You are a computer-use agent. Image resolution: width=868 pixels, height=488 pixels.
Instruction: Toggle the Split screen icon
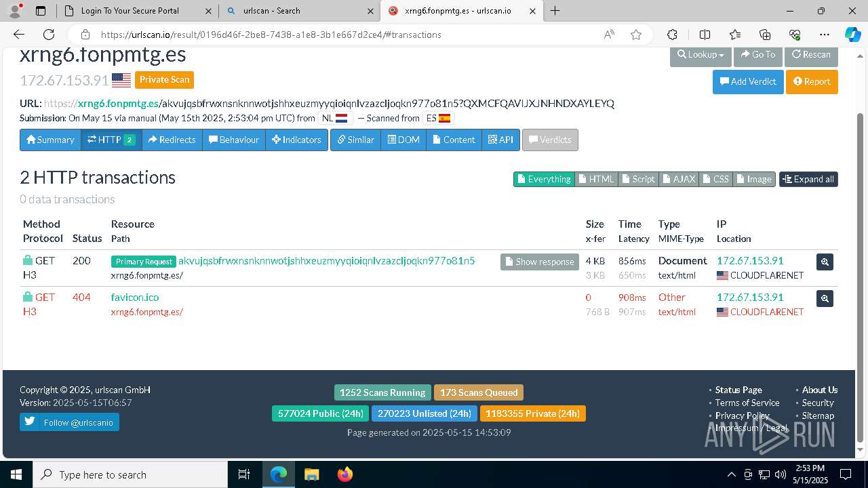point(705,35)
